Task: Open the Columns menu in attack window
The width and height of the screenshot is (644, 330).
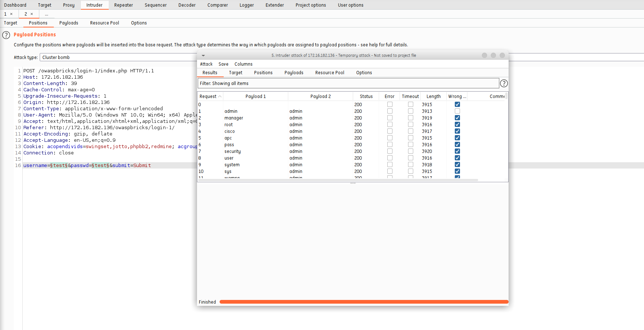Action: pyautogui.click(x=243, y=64)
